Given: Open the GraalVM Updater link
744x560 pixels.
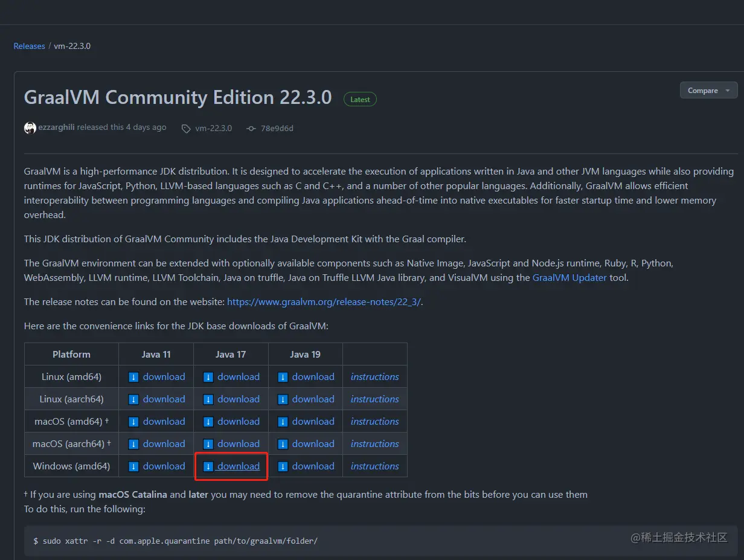Looking at the screenshot, I should pos(569,278).
